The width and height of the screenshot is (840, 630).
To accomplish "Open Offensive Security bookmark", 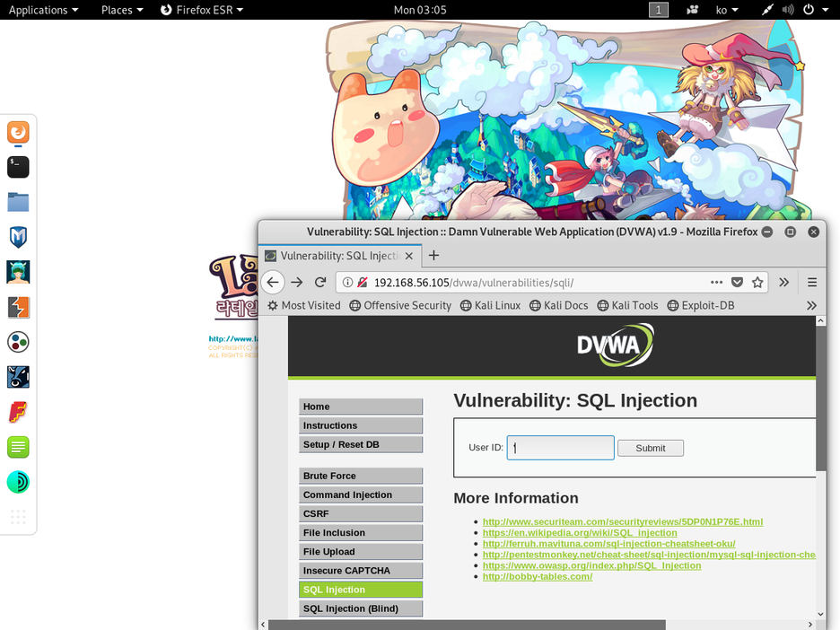I will click(400, 305).
